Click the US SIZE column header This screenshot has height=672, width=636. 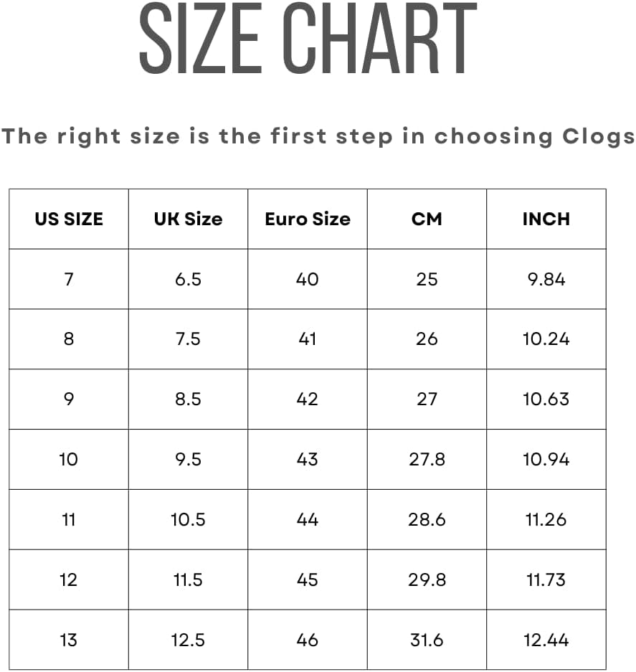coord(69,219)
